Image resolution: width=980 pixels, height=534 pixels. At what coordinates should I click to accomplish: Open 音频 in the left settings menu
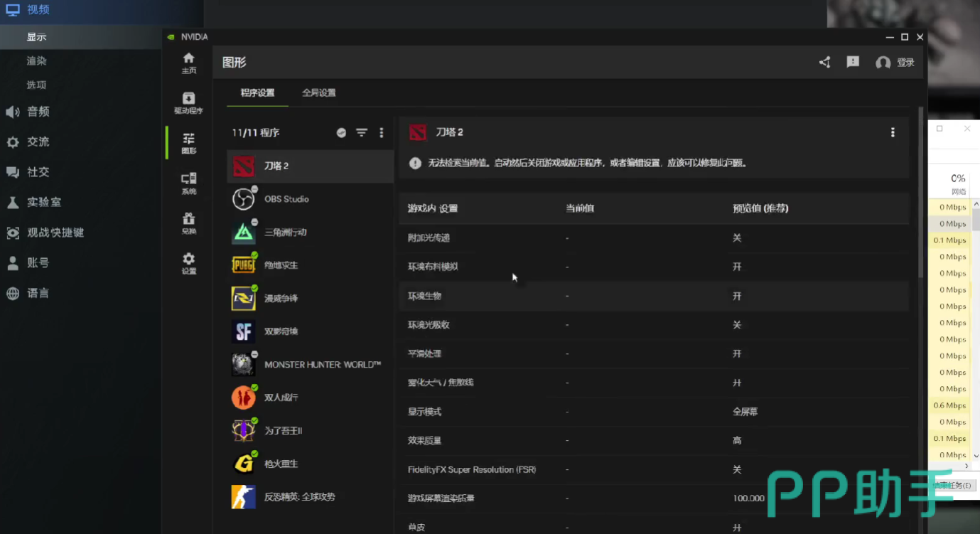pos(38,112)
